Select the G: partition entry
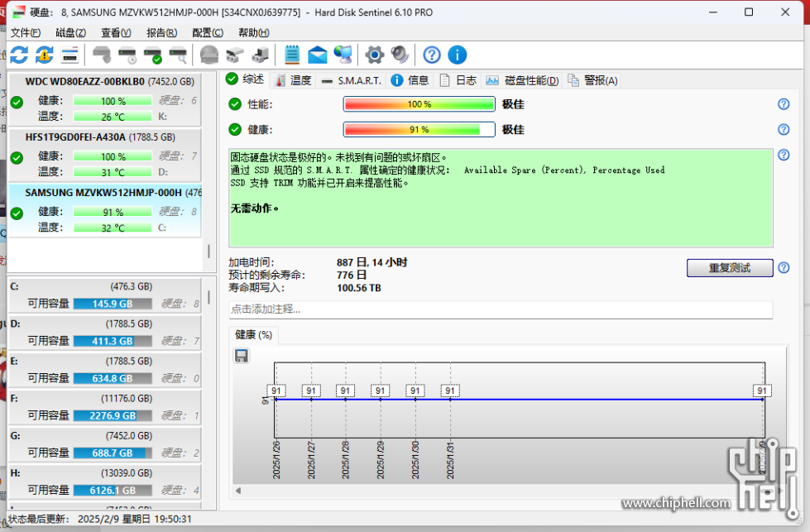The image size is (810, 532). point(105,444)
